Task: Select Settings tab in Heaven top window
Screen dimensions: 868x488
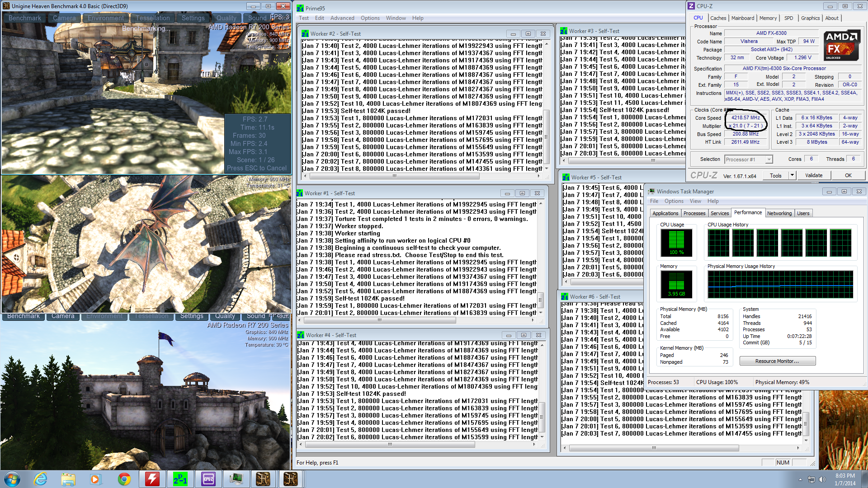Action: point(193,18)
